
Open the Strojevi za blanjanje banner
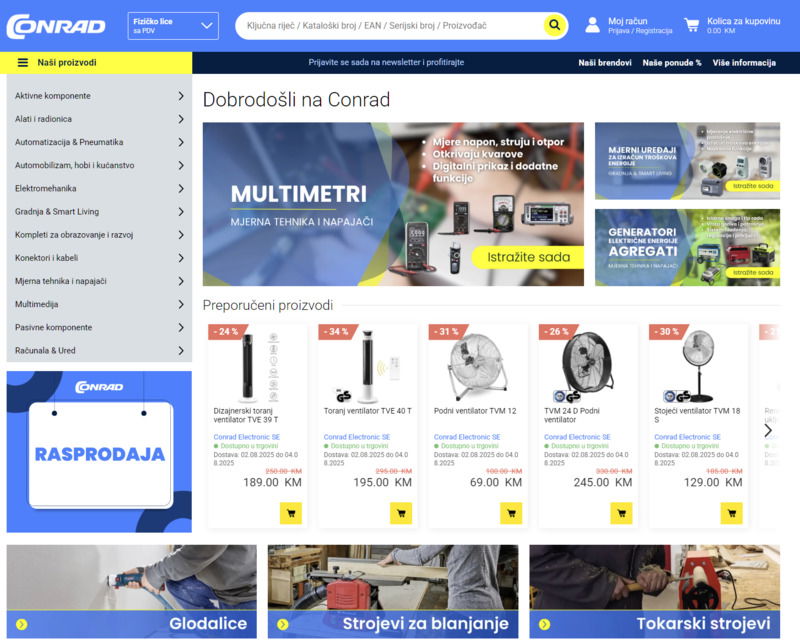(393, 591)
